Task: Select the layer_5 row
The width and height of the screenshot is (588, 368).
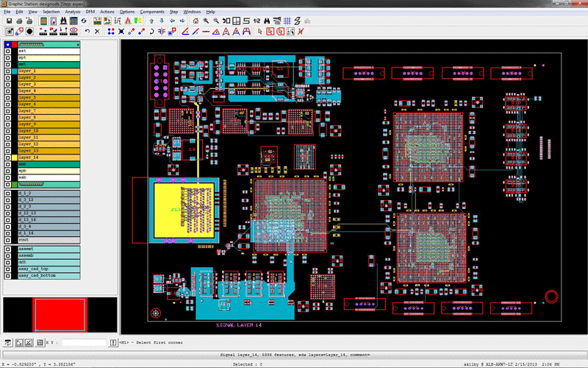Action: (x=49, y=98)
